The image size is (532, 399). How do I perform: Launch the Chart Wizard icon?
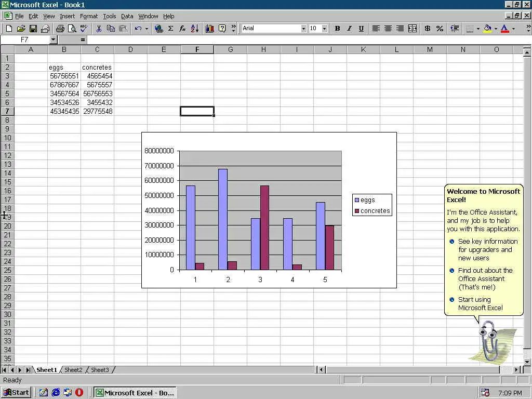210,29
